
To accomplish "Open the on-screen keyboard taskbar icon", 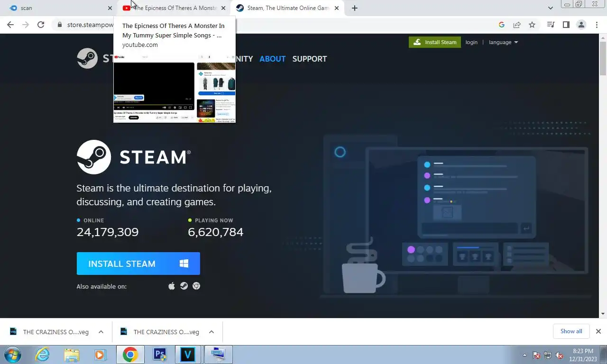I will click(218, 355).
